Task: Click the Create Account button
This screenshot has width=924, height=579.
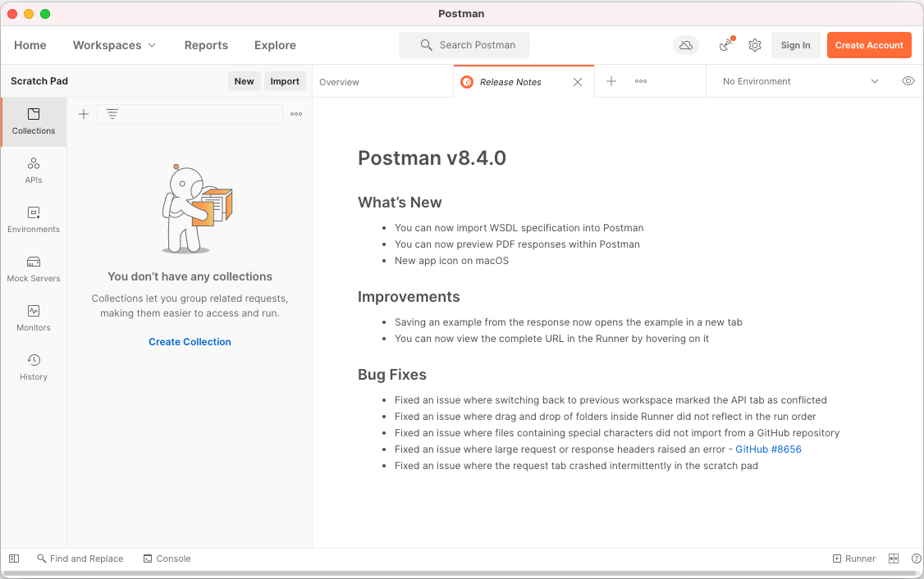Action: [868, 45]
